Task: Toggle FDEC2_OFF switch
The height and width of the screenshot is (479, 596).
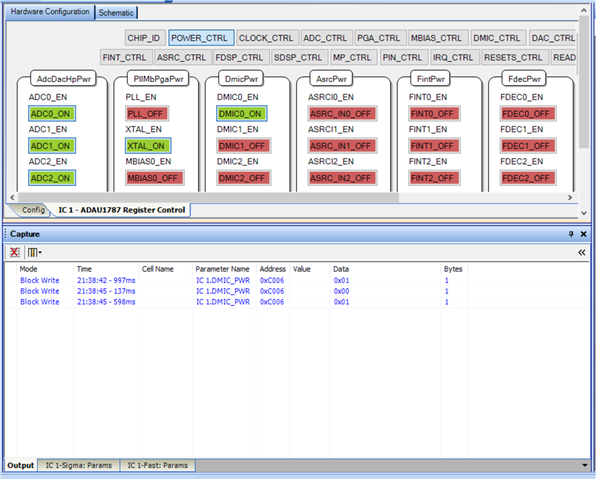Action: (528, 178)
